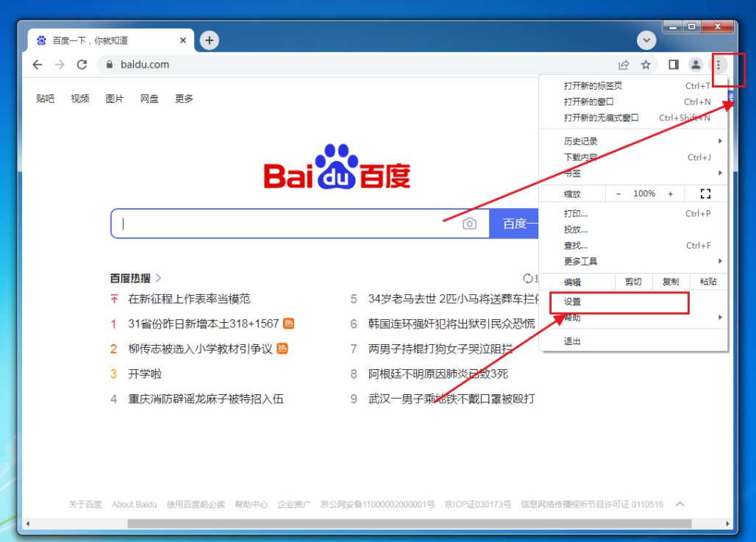Open the new tab plus button

coord(210,40)
